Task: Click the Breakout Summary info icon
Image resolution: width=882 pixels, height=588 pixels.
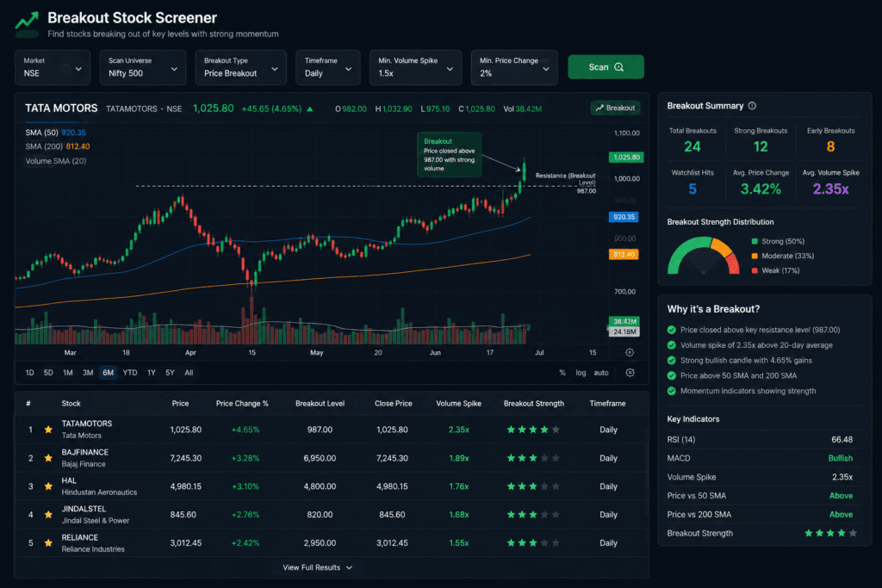Action: [x=752, y=106]
